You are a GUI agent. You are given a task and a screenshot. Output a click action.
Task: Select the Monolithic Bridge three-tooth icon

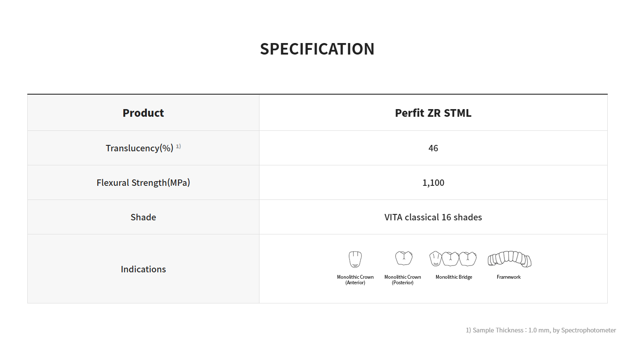coord(453,258)
